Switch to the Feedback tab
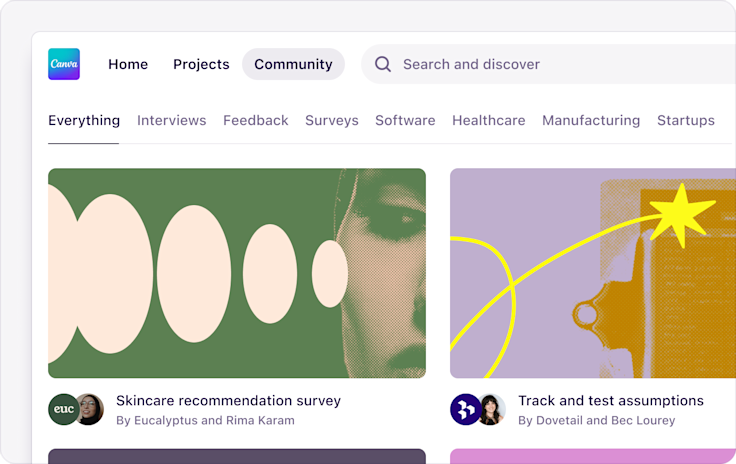 click(255, 121)
